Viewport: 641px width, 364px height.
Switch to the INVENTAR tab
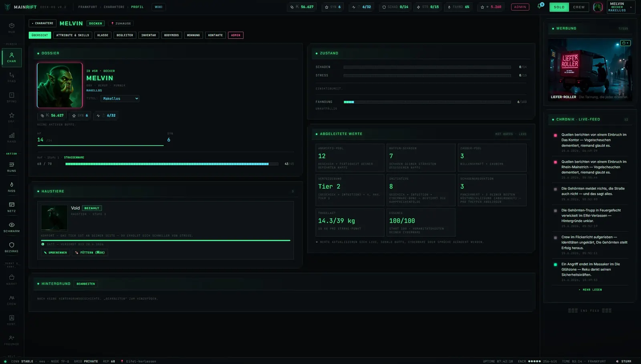point(149,35)
